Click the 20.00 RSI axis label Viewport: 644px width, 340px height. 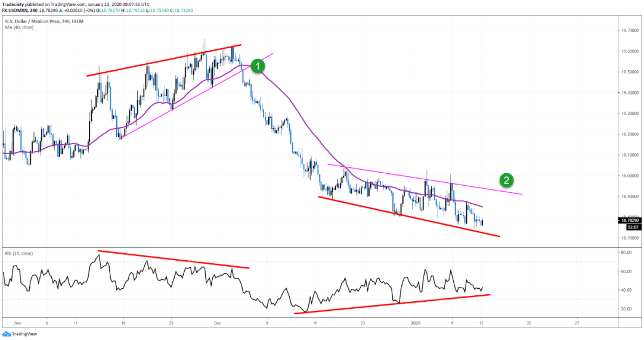[626, 309]
